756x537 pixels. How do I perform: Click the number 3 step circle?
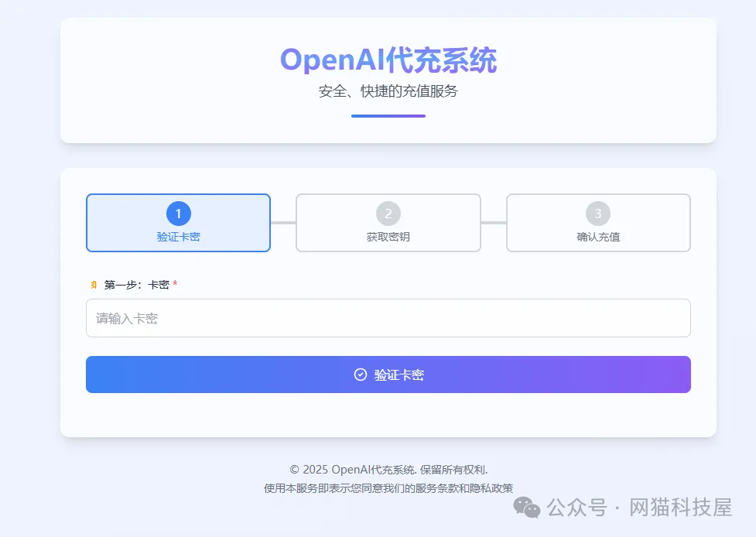tap(598, 214)
